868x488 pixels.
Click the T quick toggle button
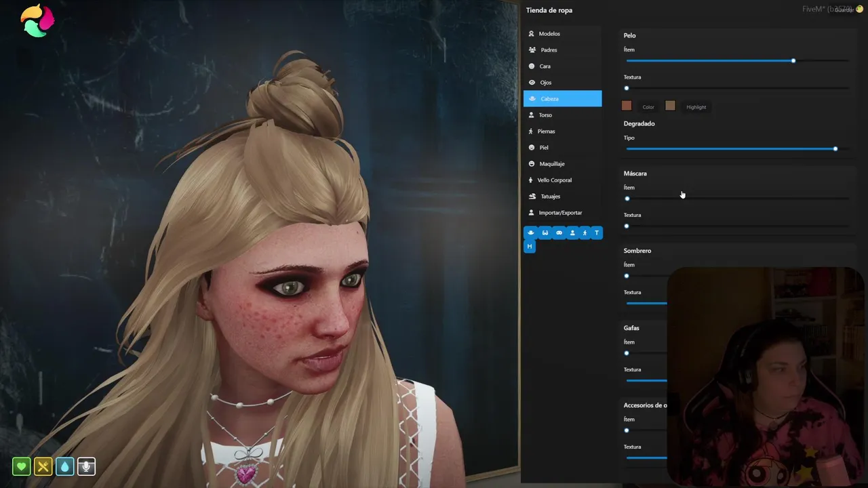tap(597, 232)
